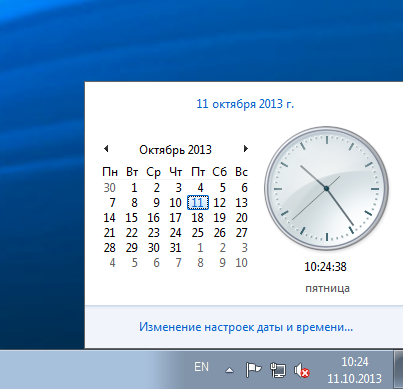
Task: Select October 20 in the calendar
Action: (x=242, y=218)
